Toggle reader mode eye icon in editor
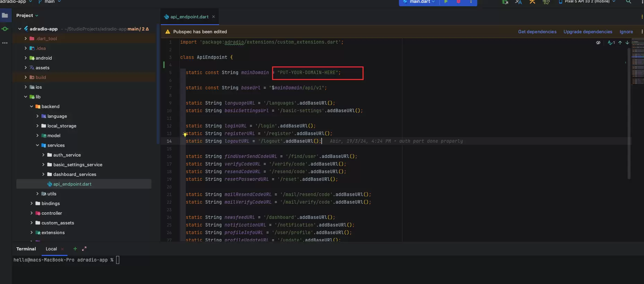644x284 pixels. click(598, 43)
